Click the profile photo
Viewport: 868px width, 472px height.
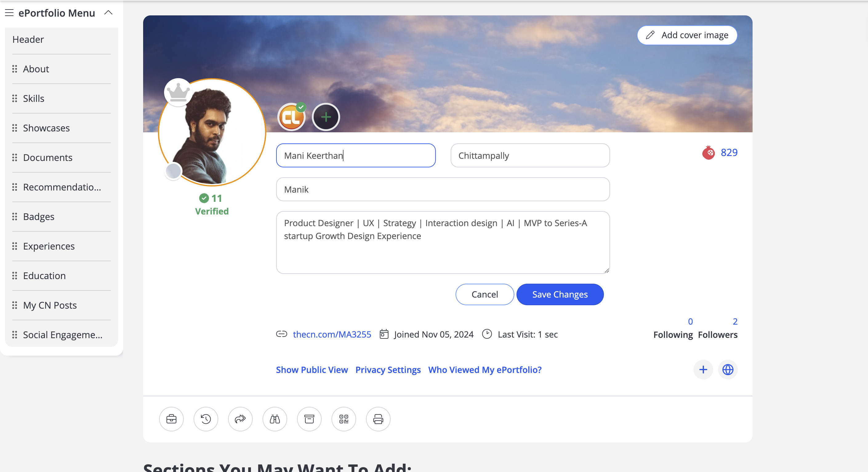212,132
